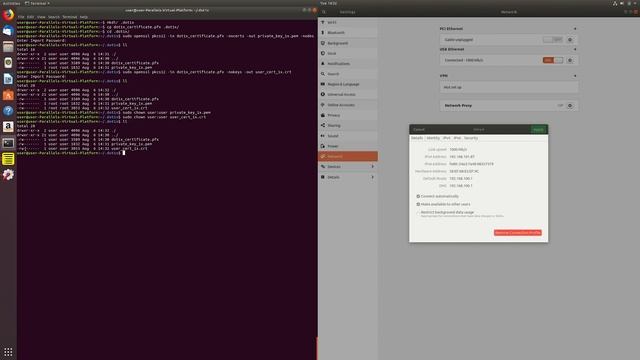Image resolution: width=640 pixels, height=360 pixels.
Task: Turn off the USB Ethernet connection switch
Action: [x=553, y=60]
